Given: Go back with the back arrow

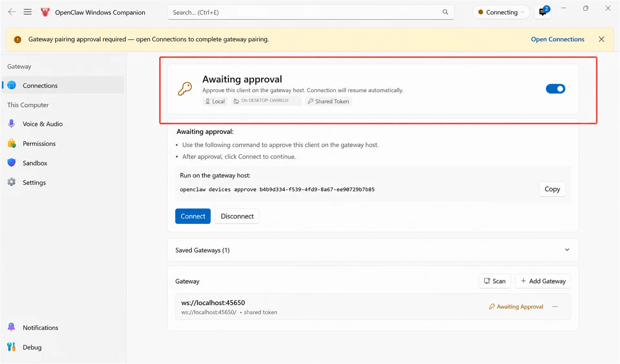Looking at the screenshot, I should (12, 12).
